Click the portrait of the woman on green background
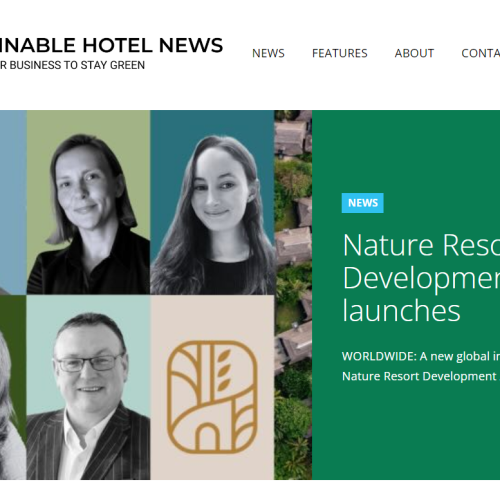 (x=88, y=202)
